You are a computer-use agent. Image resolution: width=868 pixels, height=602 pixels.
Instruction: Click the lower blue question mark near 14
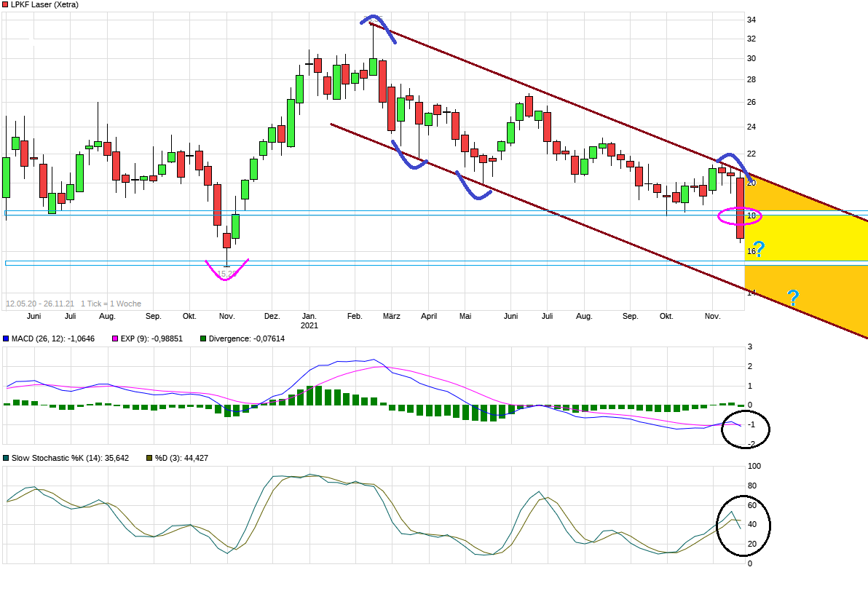click(793, 296)
